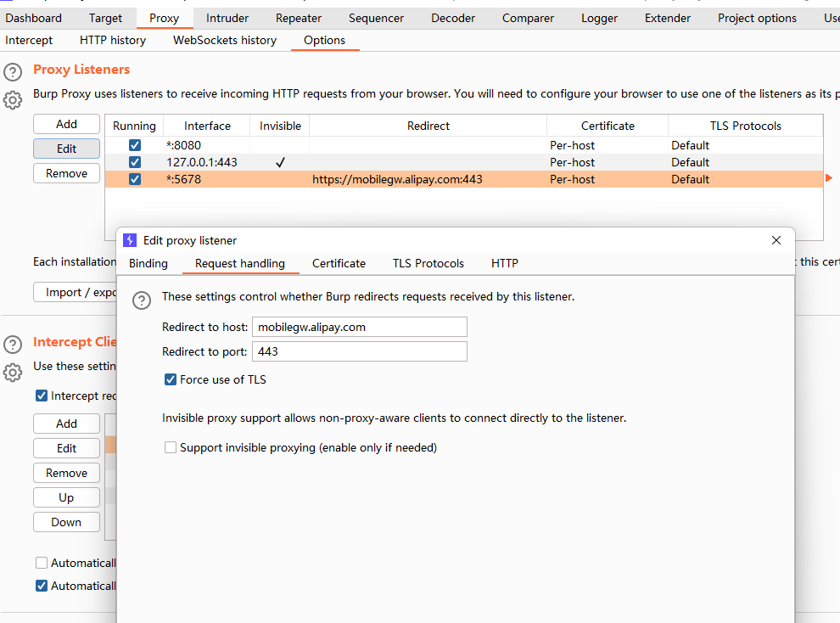The width and height of the screenshot is (840, 623).
Task: Toggle Running checkbox for *:8080 listener
Action: click(x=134, y=145)
